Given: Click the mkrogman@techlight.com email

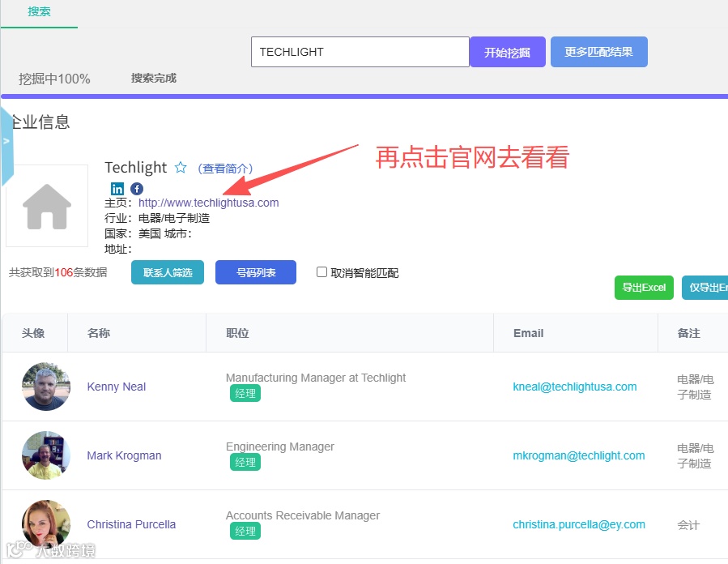Looking at the screenshot, I should pos(579,455).
